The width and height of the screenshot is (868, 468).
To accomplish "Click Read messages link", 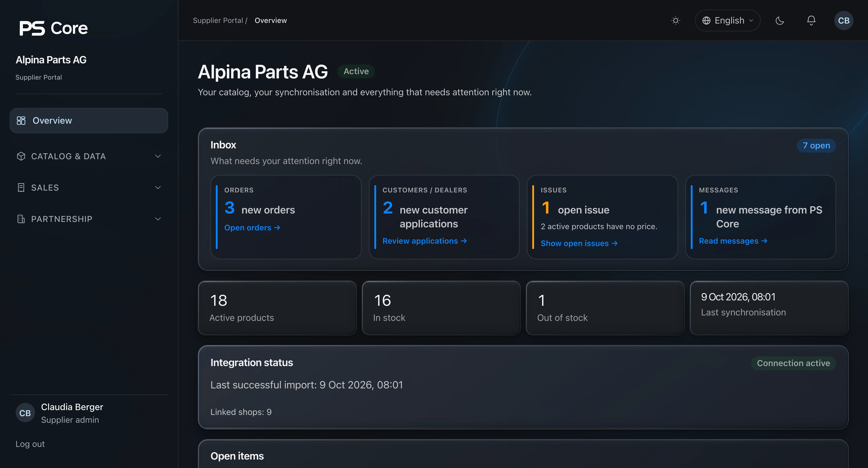I will (x=733, y=241).
